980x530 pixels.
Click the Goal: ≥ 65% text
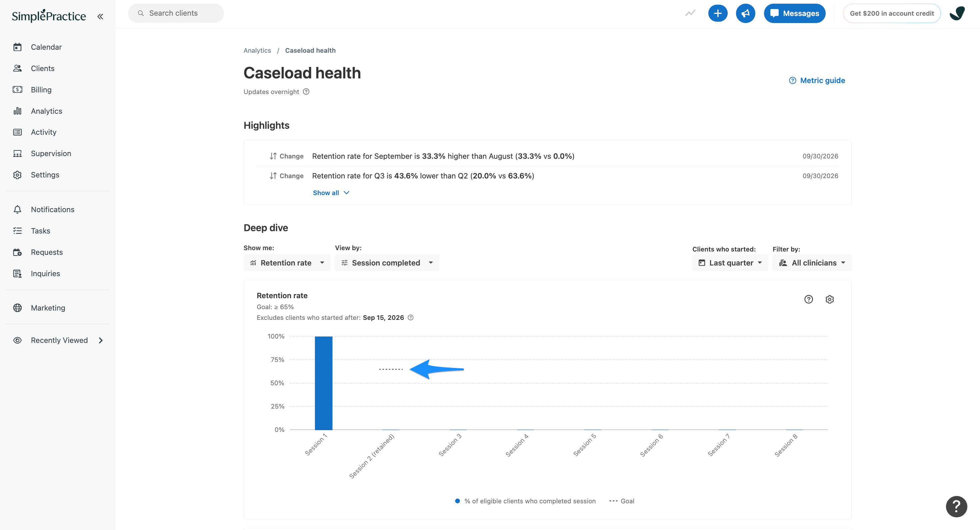point(275,307)
